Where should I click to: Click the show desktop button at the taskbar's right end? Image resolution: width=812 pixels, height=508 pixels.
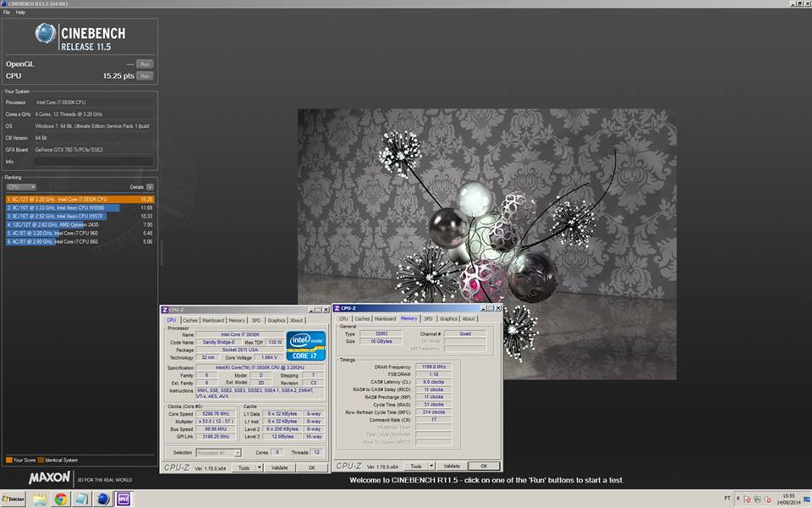click(x=808, y=500)
